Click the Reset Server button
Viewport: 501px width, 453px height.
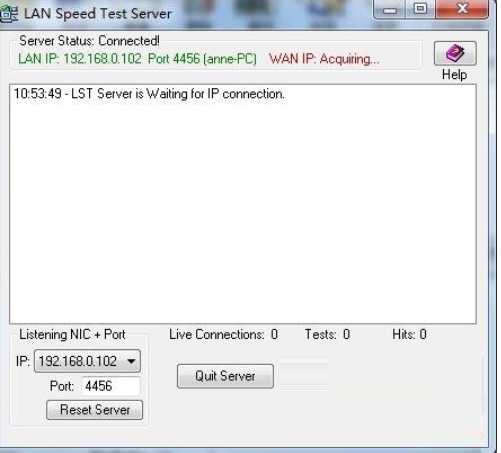[95, 410]
